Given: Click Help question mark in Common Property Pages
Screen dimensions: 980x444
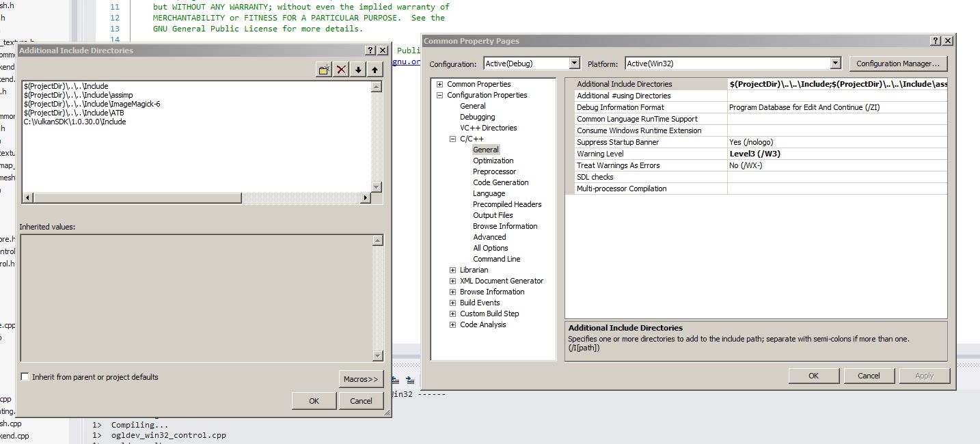Looking at the screenshot, I should coord(936,41).
